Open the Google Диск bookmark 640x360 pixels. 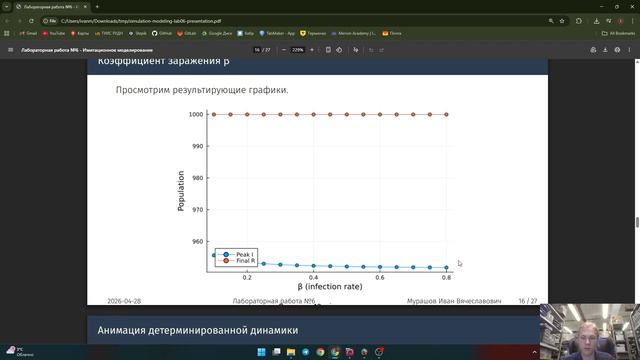[x=217, y=33]
